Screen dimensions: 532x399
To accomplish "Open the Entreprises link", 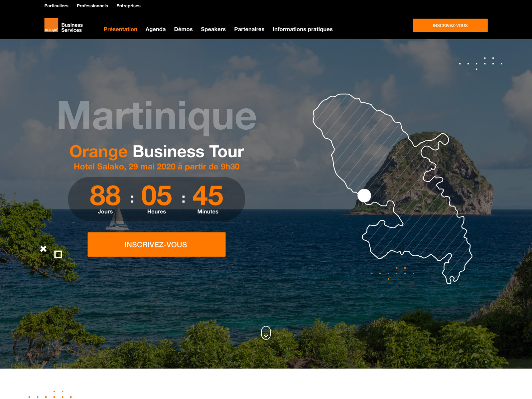I will tap(128, 6).
